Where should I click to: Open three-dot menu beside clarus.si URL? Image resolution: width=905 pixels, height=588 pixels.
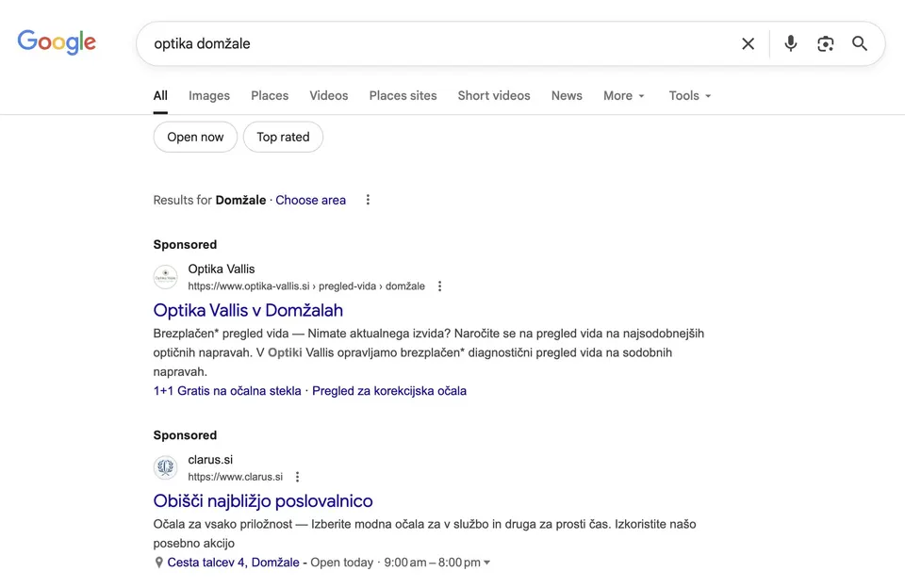click(297, 477)
